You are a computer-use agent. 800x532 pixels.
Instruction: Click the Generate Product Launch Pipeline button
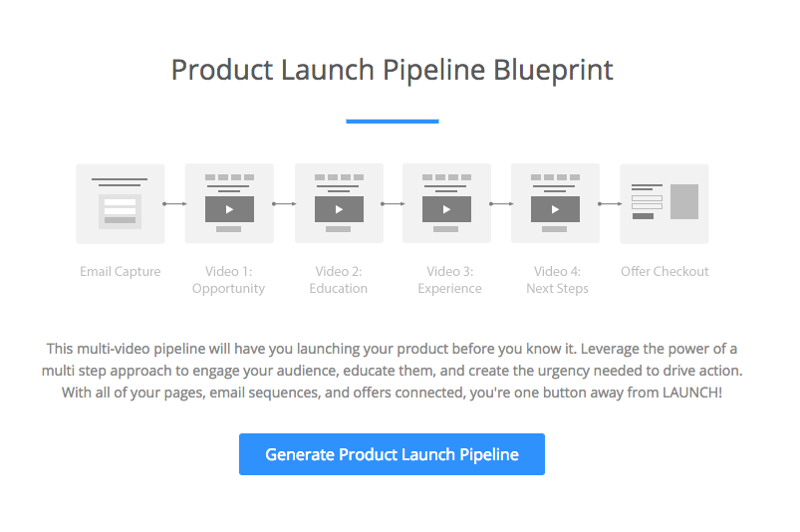tap(392, 454)
